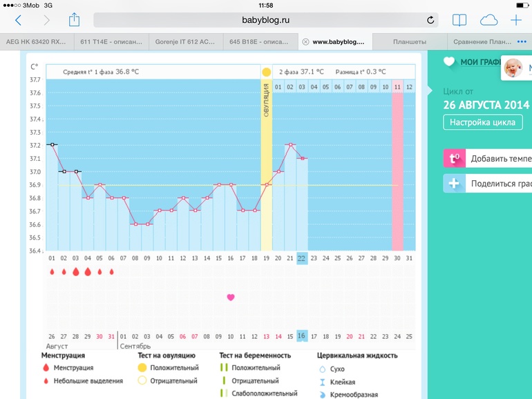Switch to Gorenje IT 612 tab
The image size is (532, 399).
186,41
